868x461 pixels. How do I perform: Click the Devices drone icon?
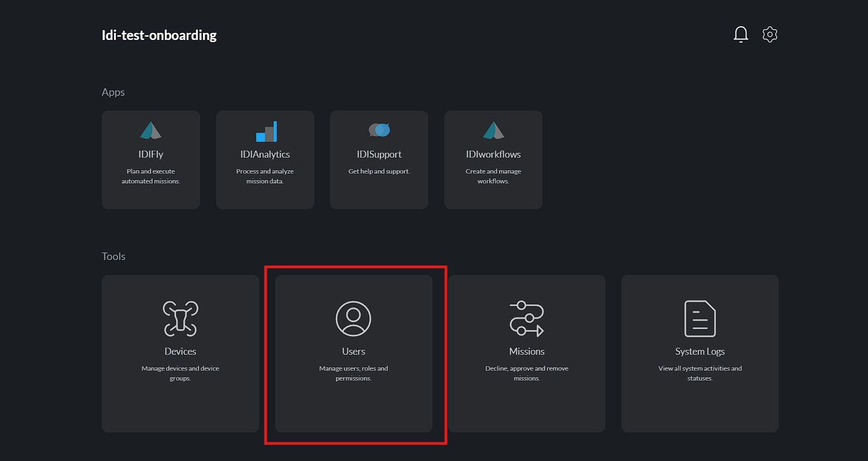coord(180,319)
